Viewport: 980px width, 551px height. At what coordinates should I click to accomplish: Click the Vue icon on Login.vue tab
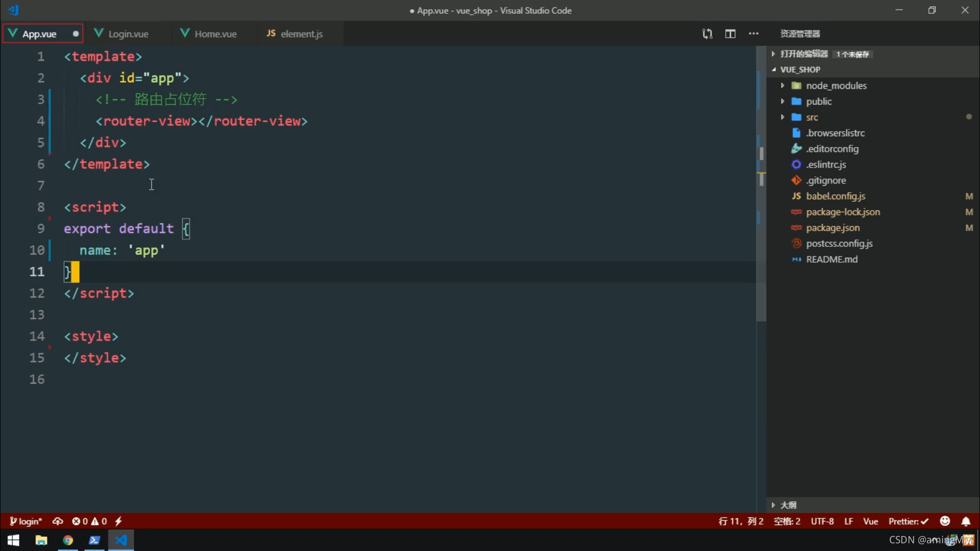[99, 33]
